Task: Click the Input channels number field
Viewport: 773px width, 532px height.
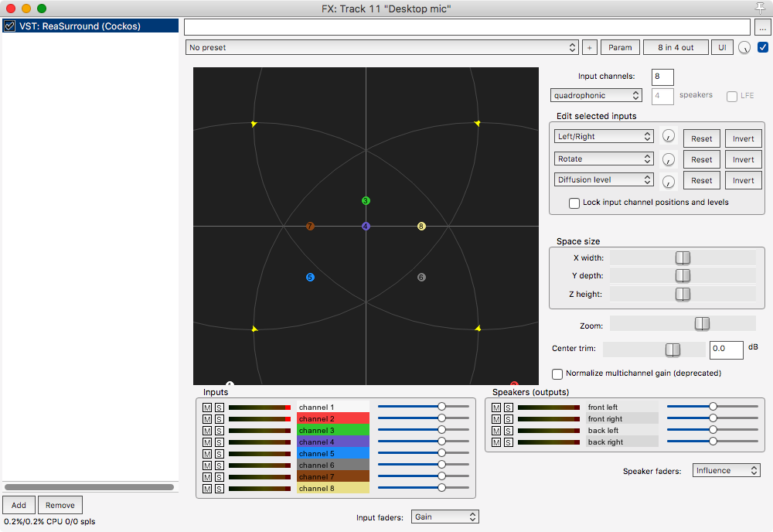Action: [x=662, y=77]
